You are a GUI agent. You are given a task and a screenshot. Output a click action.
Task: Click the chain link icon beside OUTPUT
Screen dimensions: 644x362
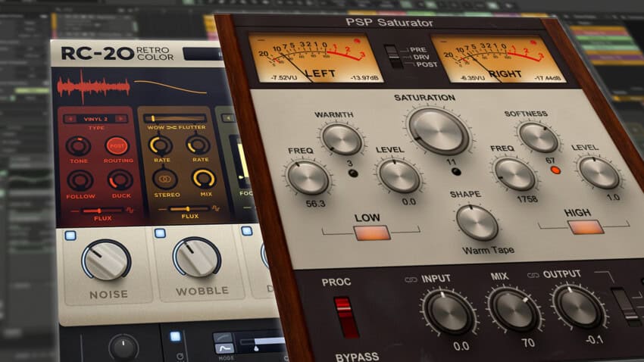(531, 274)
